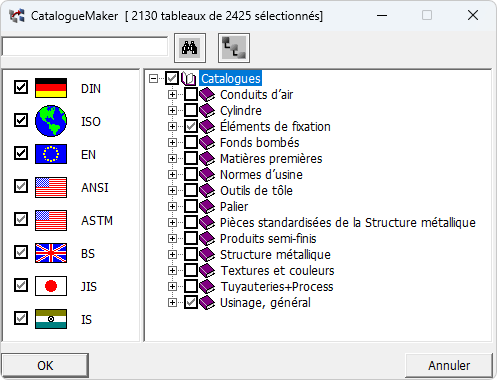This screenshot has width=497, height=380.
Task: Toggle the Éléments de fixation checkbox
Action: point(191,127)
